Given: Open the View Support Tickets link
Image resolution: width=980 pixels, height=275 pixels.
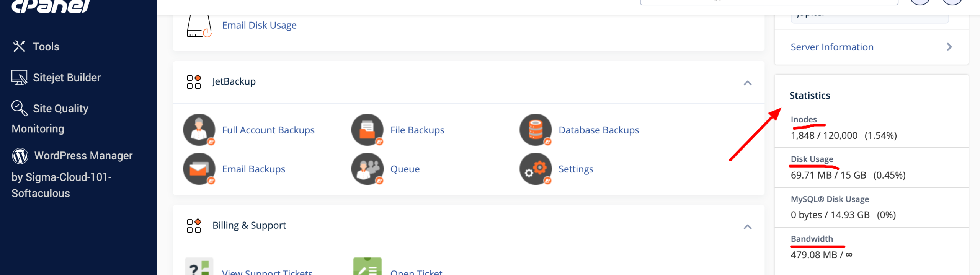Looking at the screenshot, I should [267, 272].
